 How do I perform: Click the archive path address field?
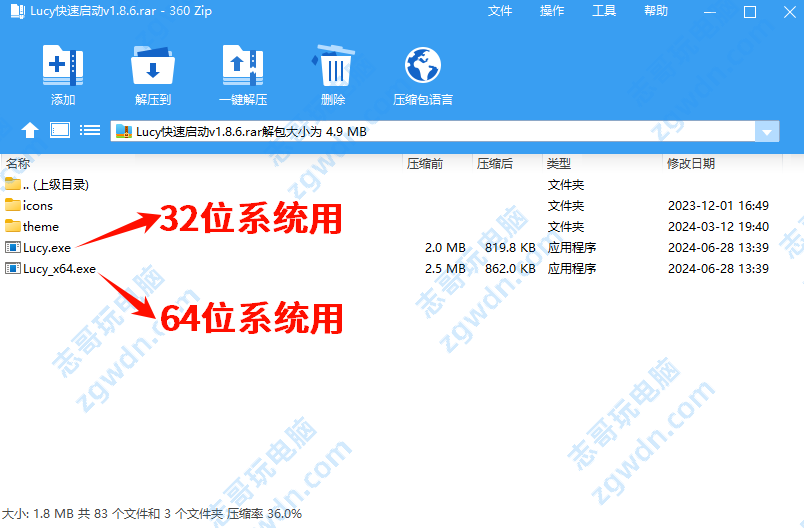coord(440,131)
